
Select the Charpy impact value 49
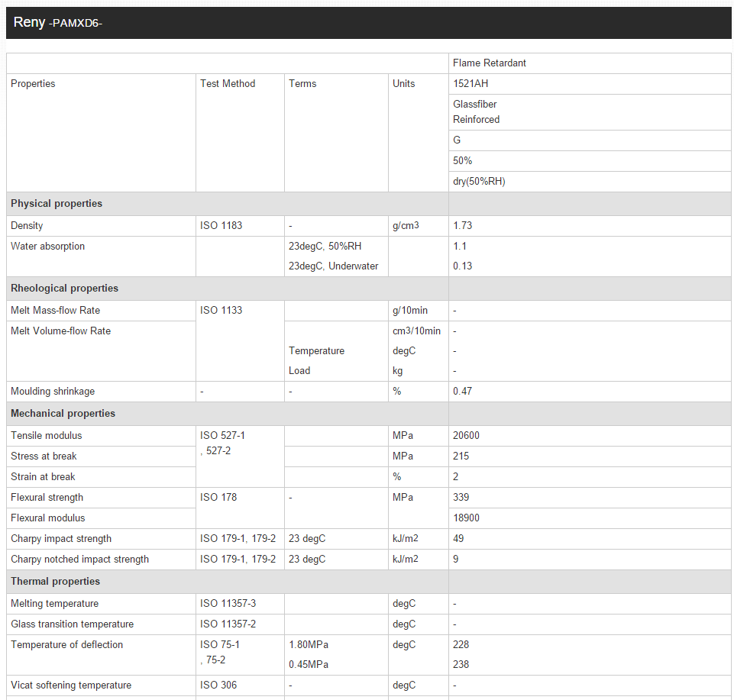458,539
